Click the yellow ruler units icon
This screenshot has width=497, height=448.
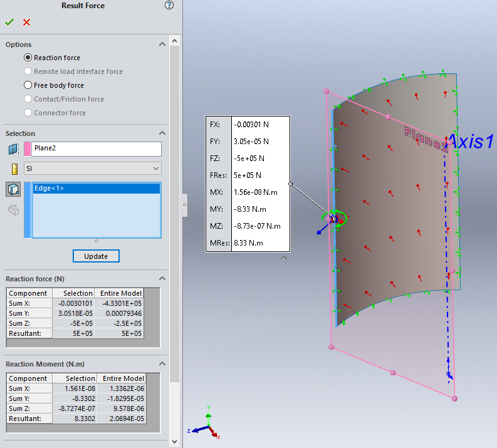pos(13,169)
